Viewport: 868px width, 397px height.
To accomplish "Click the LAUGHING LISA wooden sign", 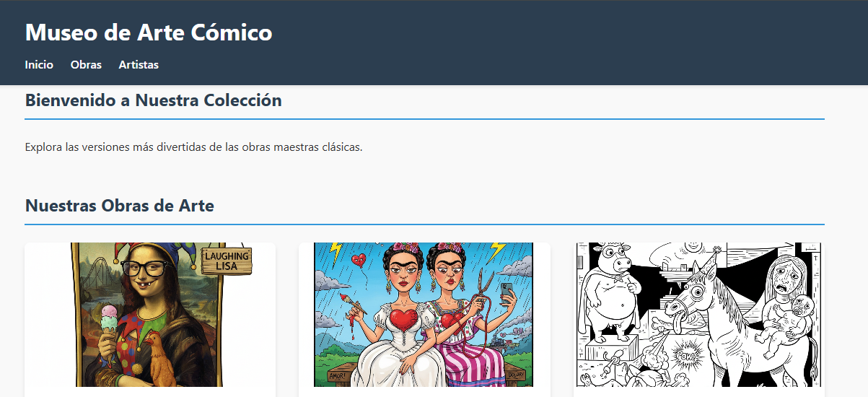I will [x=227, y=261].
